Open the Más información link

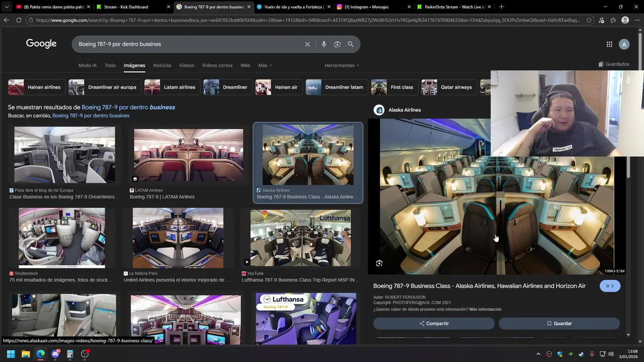(485, 309)
